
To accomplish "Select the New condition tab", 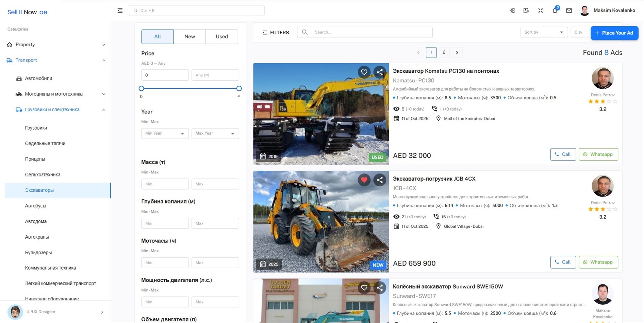I will click(189, 37).
